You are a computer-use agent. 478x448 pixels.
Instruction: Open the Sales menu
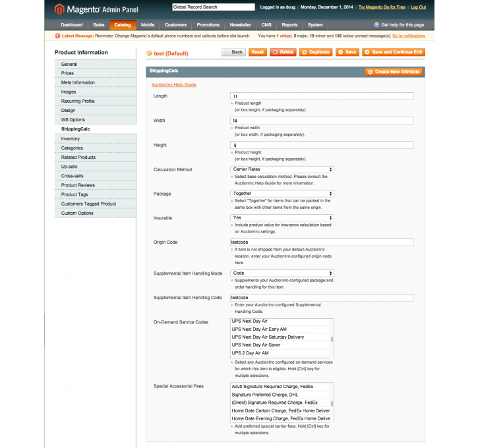[x=99, y=25]
